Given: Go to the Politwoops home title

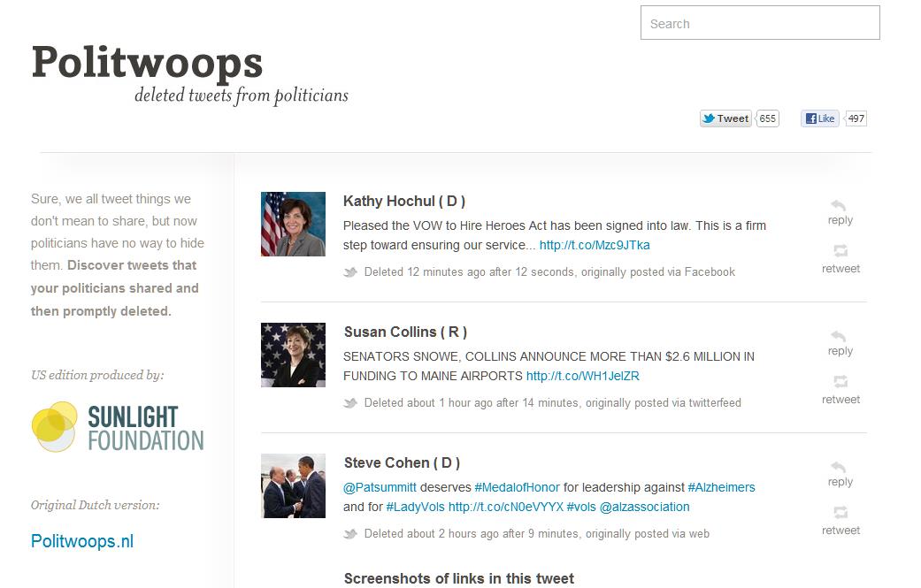Looking at the screenshot, I should 148,63.
